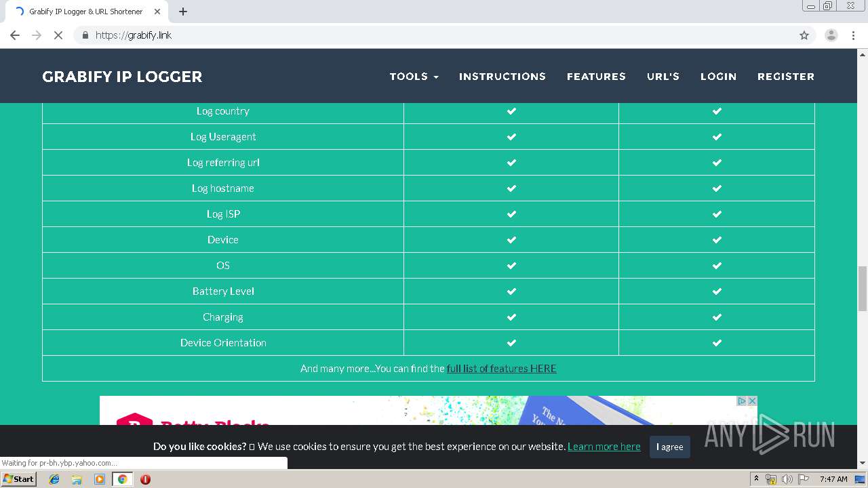
Task: Click the 'Device' table cell
Action: point(223,240)
